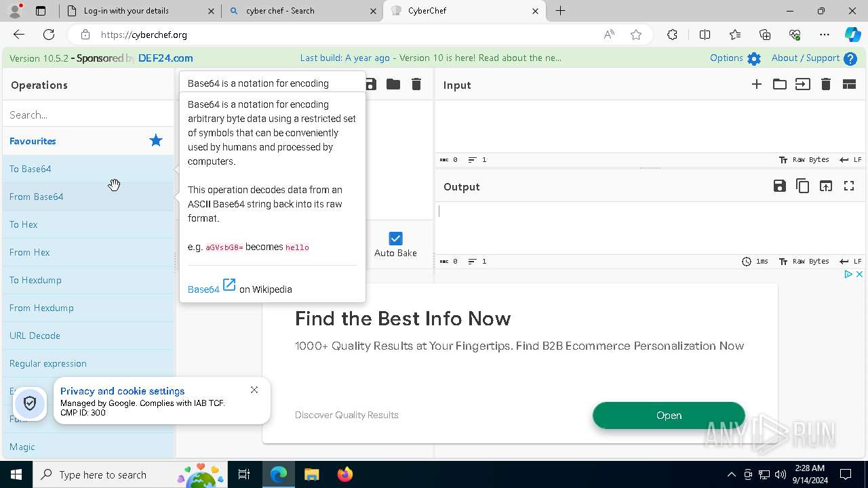Image resolution: width=868 pixels, height=488 pixels.
Task: Close Privacy and cookie settings popup
Action: (x=254, y=390)
